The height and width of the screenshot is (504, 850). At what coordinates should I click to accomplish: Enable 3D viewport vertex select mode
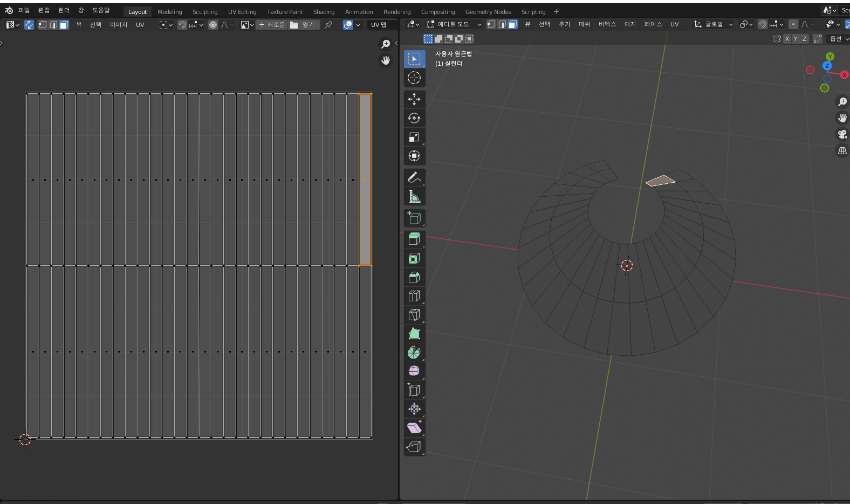click(491, 24)
